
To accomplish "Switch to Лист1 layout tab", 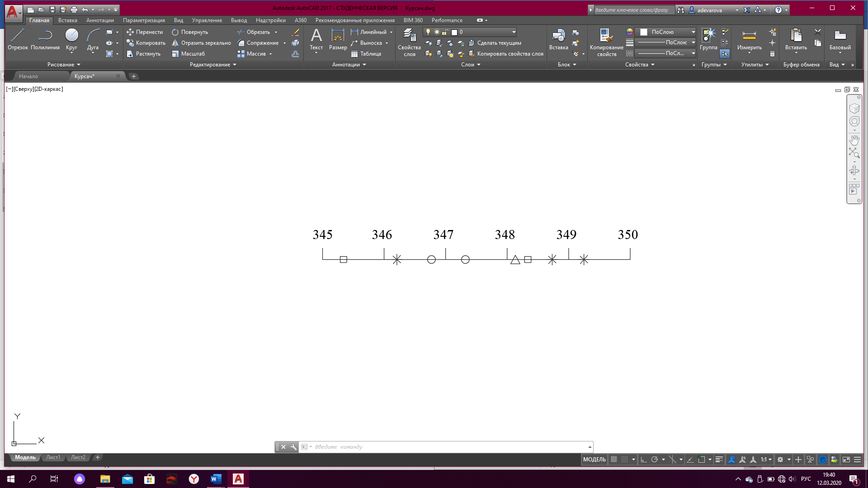I will (53, 457).
